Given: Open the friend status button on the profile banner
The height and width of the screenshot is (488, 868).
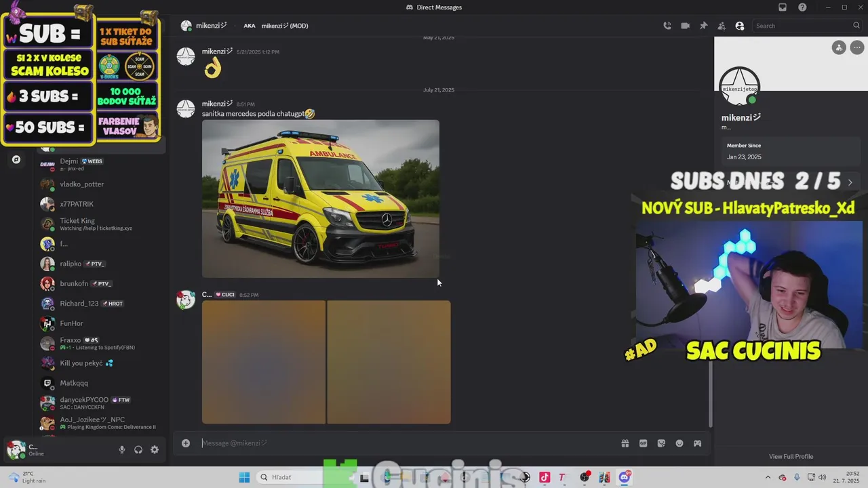Looking at the screenshot, I should point(839,47).
